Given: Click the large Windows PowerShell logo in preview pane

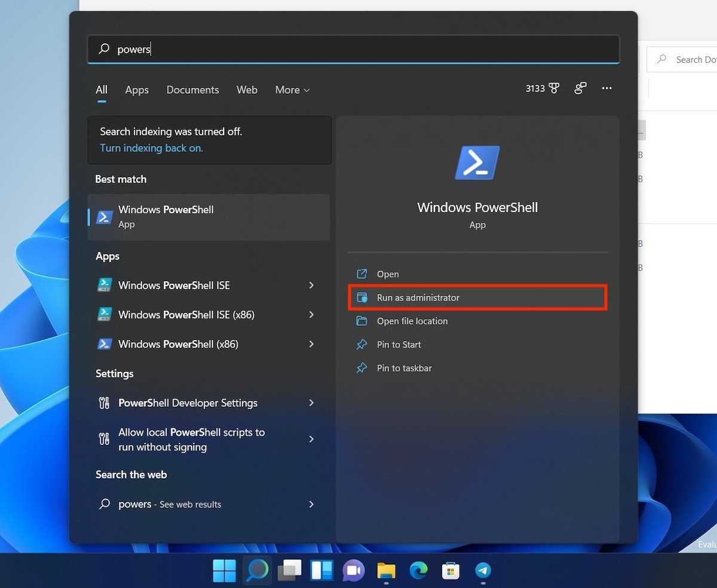Looking at the screenshot, I should [477, 163].
